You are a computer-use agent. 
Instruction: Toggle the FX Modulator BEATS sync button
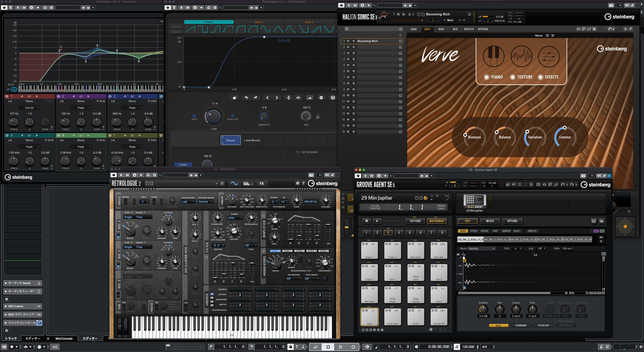tap(194, 116)
